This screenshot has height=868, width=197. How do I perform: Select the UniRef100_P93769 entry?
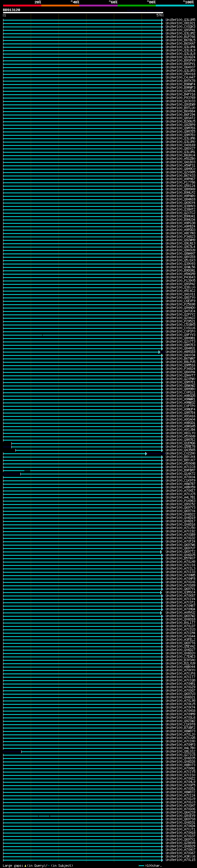[x=180, y=98]
